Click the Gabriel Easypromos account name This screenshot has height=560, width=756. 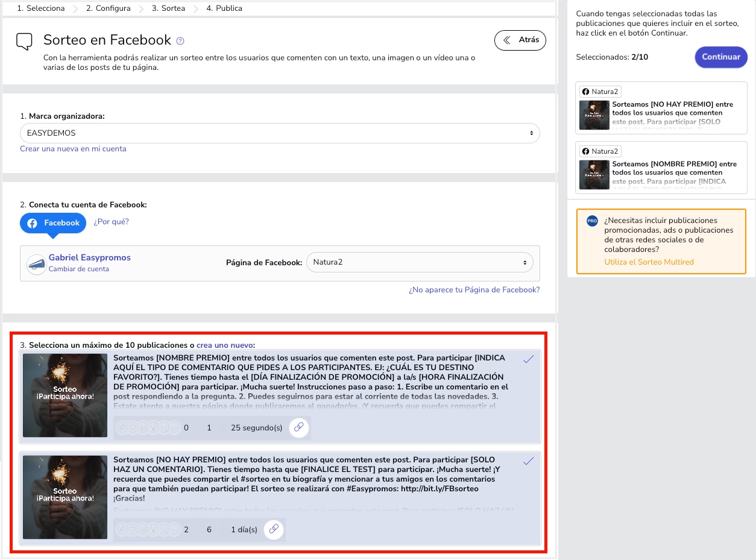[x=90, y=258]
